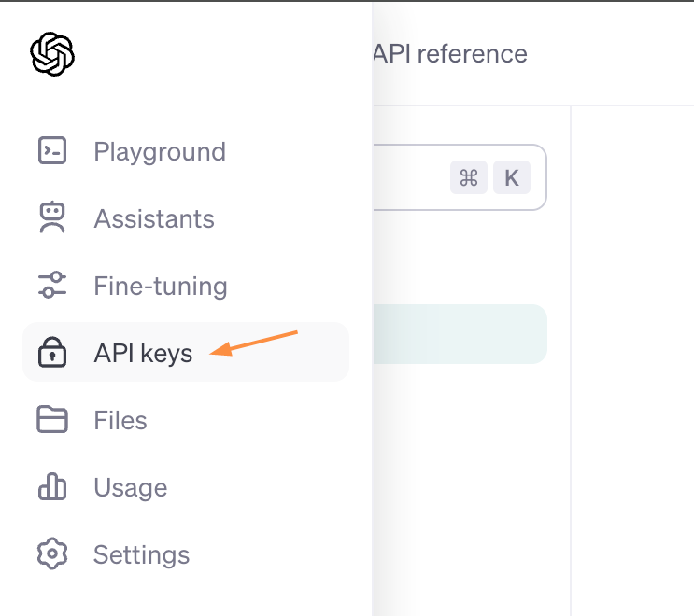Click the Fine-tuning sliders icon
Image resolution: width=694 pixels, height=616 pixels.
point(52,286)
